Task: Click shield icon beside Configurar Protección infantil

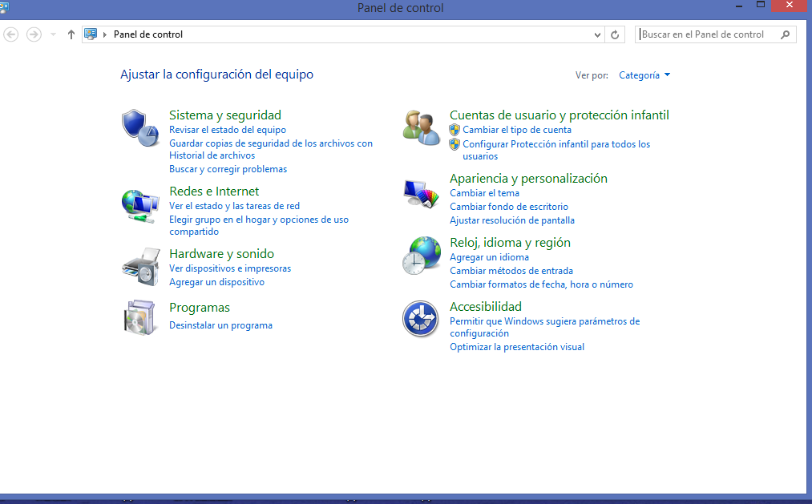Action: coord(454,144)
